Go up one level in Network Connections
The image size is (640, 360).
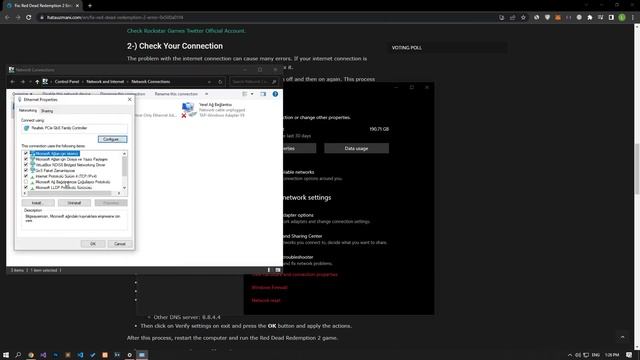[37, 82]
